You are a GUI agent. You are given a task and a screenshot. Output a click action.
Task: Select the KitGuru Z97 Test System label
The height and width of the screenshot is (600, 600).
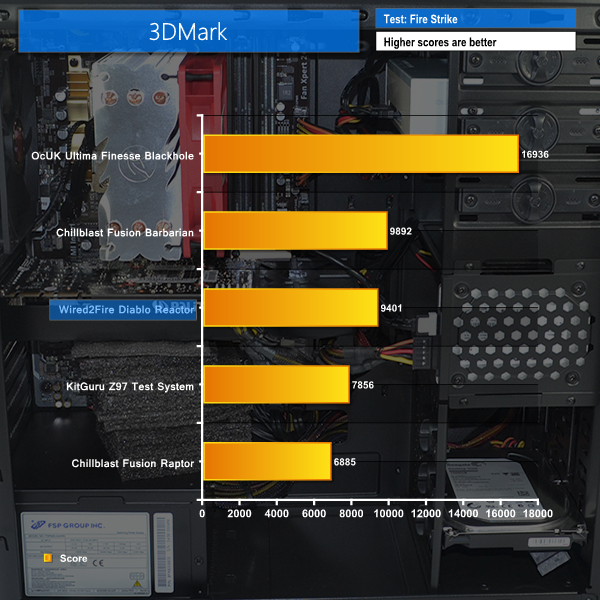[x=130, y=386]
